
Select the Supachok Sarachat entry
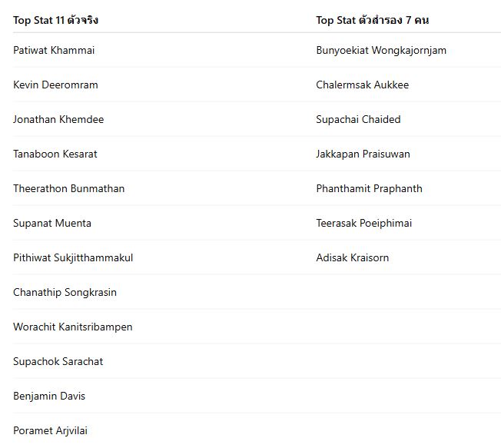pos(58,361)
